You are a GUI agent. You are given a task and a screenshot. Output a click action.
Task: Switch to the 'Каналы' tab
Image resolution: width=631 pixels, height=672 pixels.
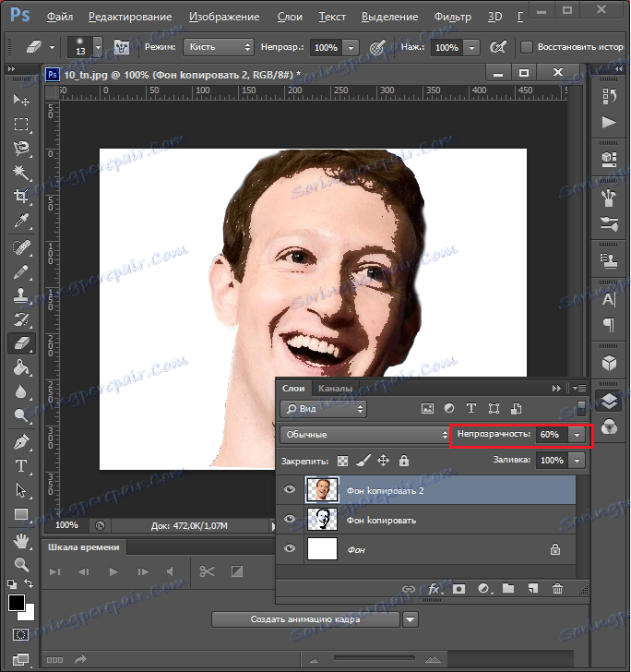coord(335,389)
